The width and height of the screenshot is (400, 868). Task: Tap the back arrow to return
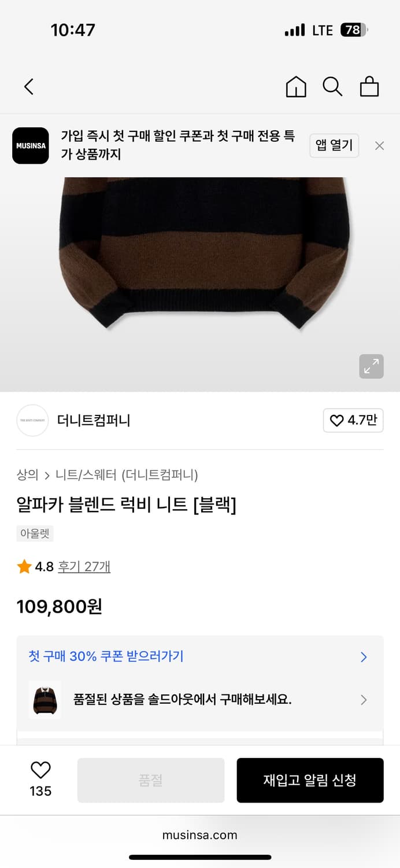[x=28, y=86]
